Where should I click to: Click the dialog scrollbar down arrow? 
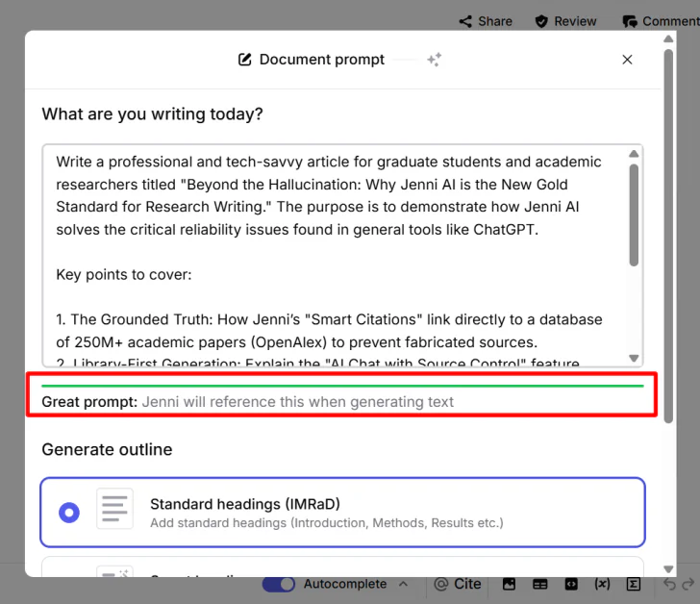click(668, 569)
